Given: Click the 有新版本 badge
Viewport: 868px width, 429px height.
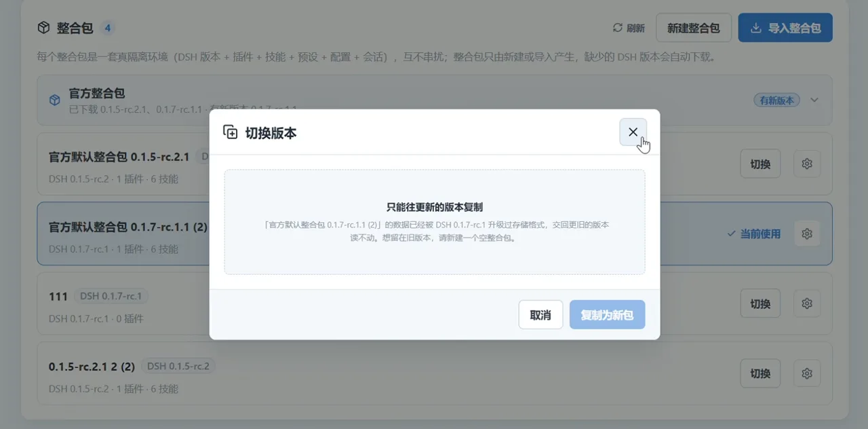Looking at the screenshot, I should coord(777,100).
